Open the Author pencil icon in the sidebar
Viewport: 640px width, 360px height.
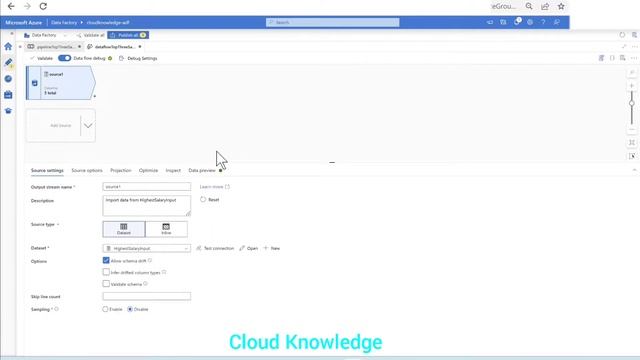(8, 62)
